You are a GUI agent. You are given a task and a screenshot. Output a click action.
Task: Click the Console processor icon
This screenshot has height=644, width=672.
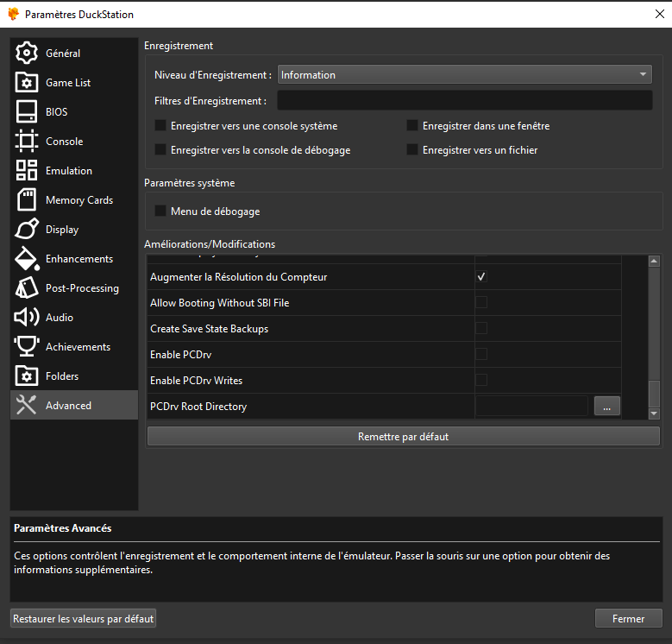point(27,141)
